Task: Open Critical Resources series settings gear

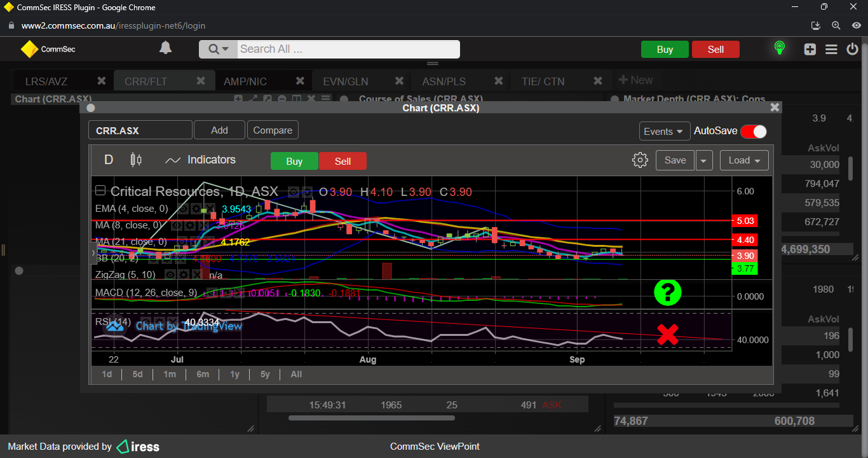Action: point(308,192)
